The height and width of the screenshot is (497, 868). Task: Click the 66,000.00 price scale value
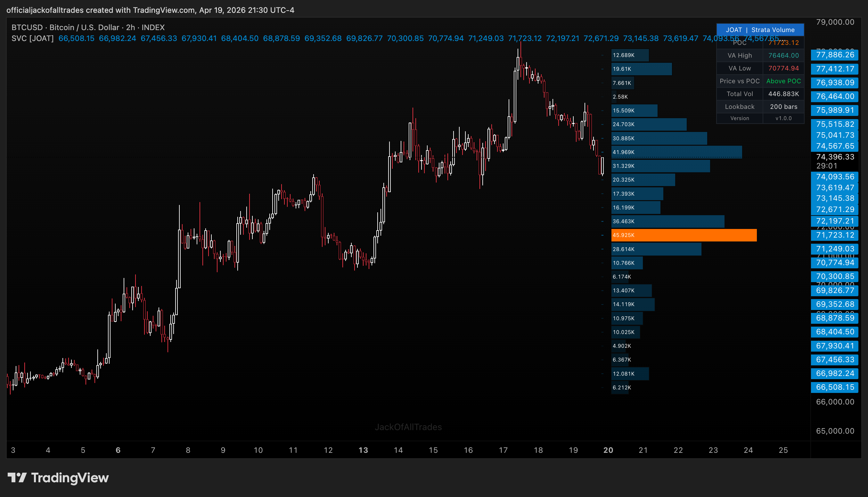point(835,402)
